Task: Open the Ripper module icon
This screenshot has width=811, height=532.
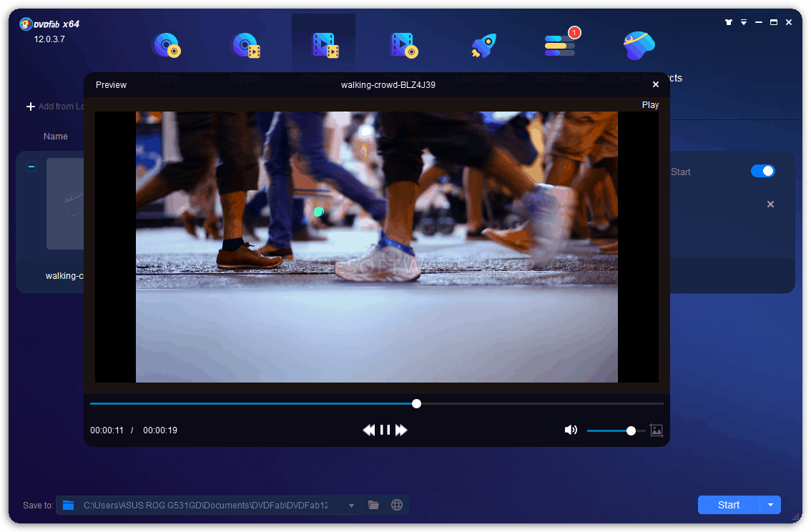Action: [246, 45]
